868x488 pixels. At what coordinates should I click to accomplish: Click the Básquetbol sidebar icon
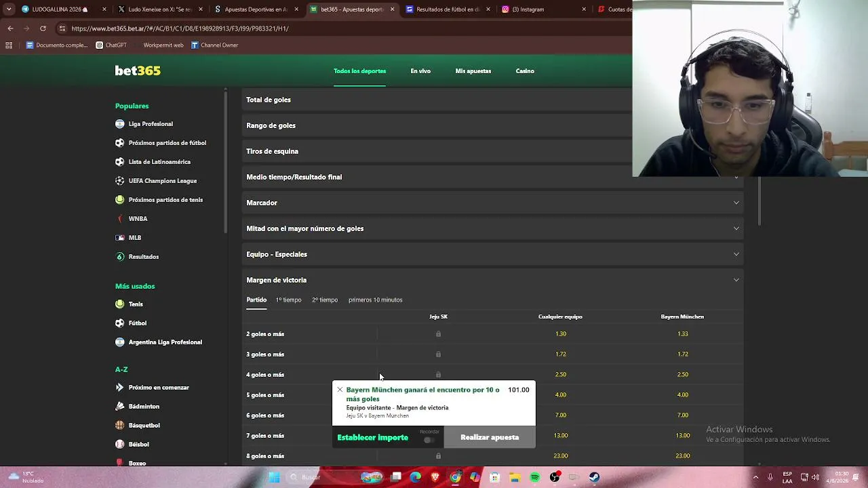120,426
